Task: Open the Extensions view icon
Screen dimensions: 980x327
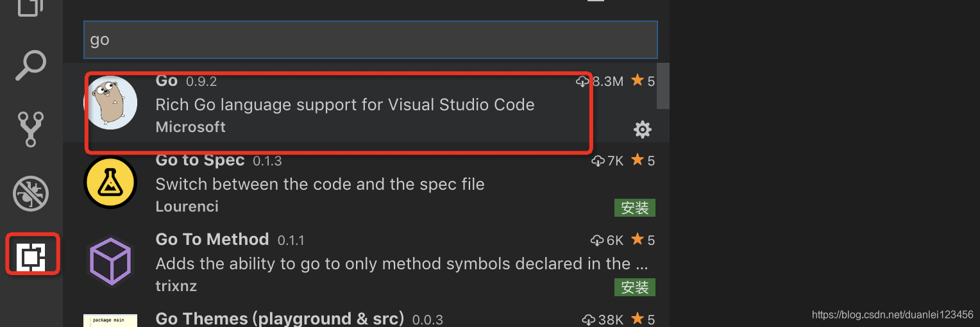Action: pyautogui.click(x=32, y=256)
